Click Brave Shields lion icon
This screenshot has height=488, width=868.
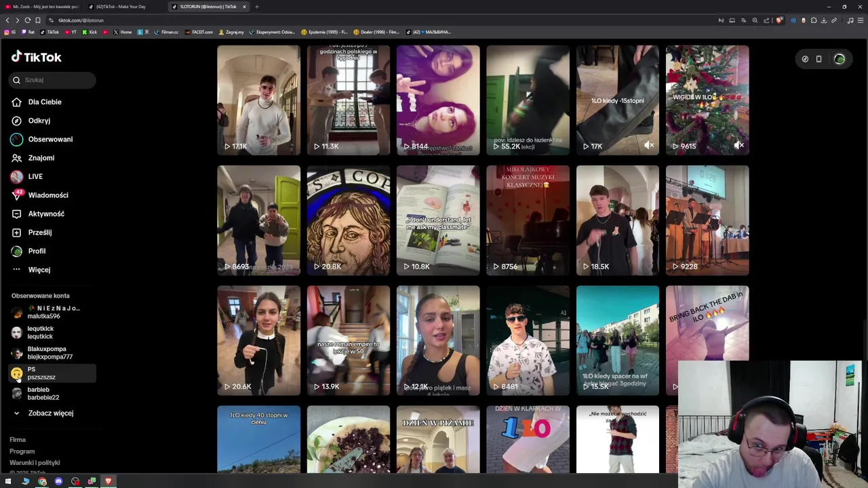[x=779, y=20]
